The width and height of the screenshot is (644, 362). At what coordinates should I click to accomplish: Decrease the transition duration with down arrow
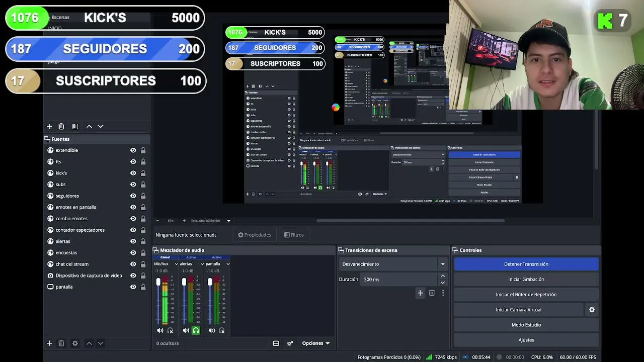[x=443, y=282]
